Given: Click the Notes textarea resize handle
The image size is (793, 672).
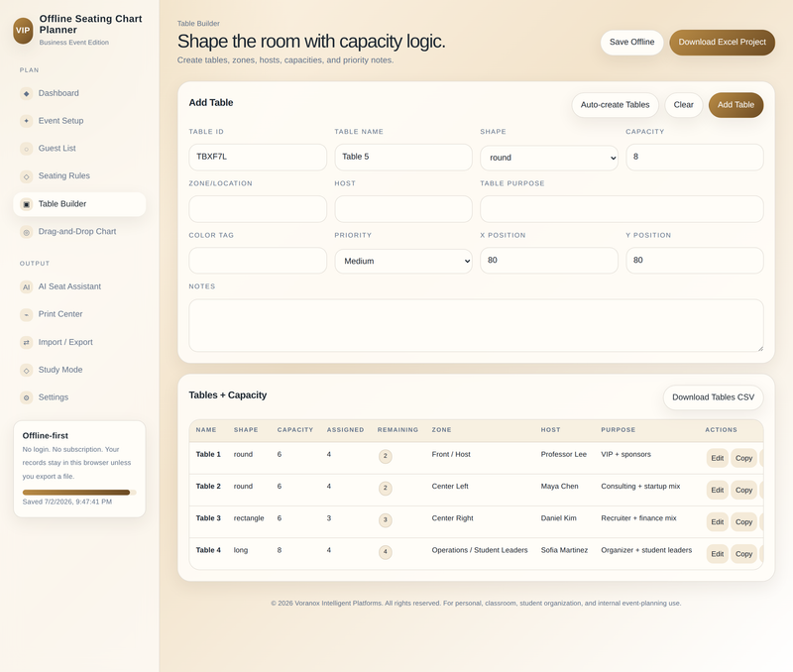Looking at the screenshot, I should click(x=759, y=348).
